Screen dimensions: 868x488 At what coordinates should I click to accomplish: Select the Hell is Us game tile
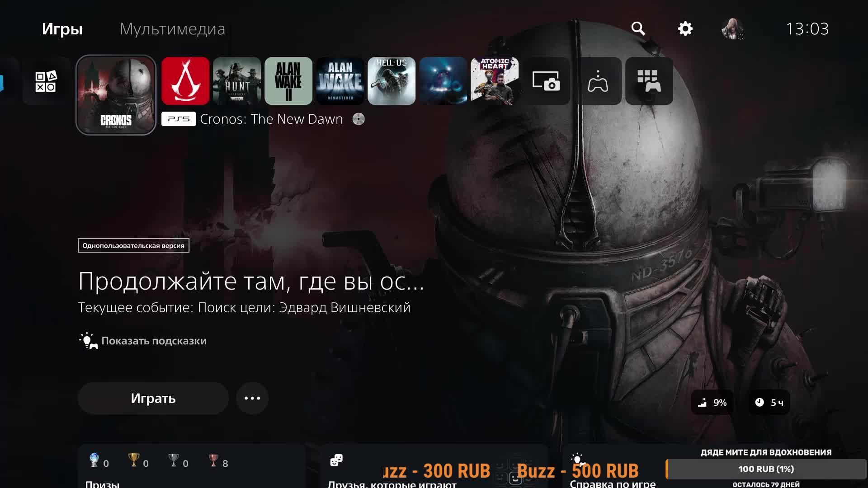tap(392, 81)
